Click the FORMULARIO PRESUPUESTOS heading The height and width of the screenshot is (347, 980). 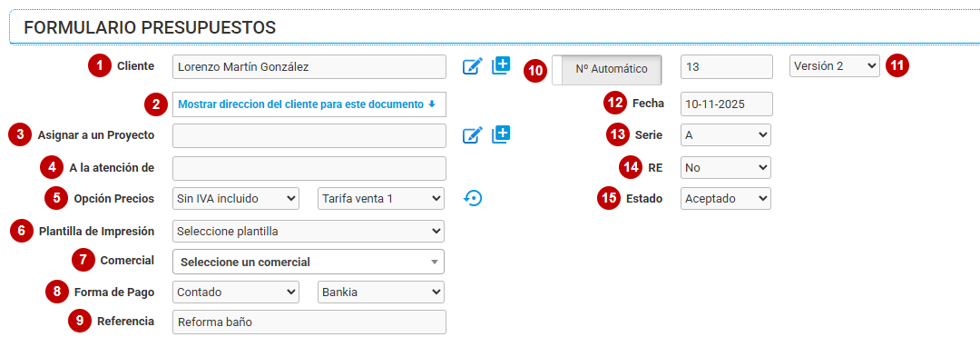click(150, 27)
